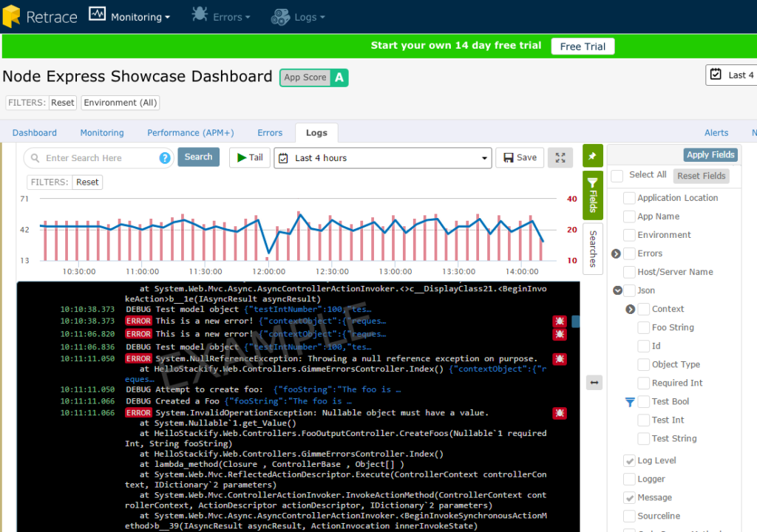This screenshot has height=532, width=757.
Task: Enable the Test Bool field checkbox
Action: point(644,402)
